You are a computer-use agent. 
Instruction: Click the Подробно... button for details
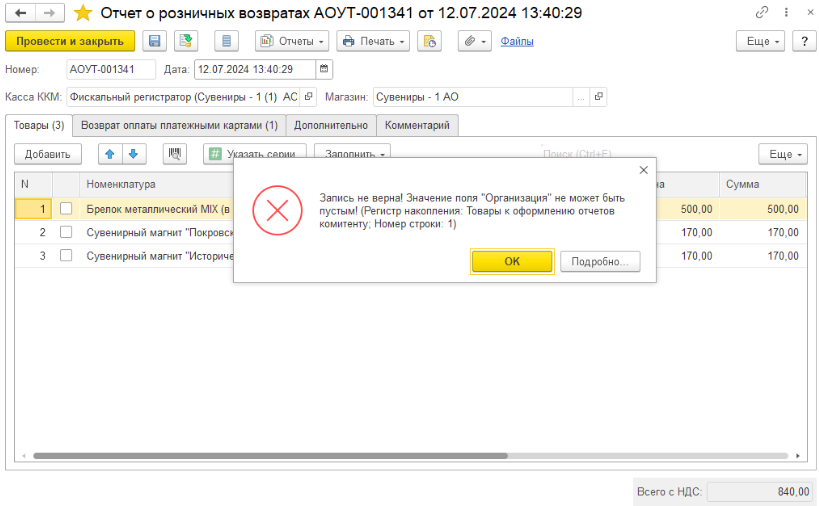pos(599,262)
